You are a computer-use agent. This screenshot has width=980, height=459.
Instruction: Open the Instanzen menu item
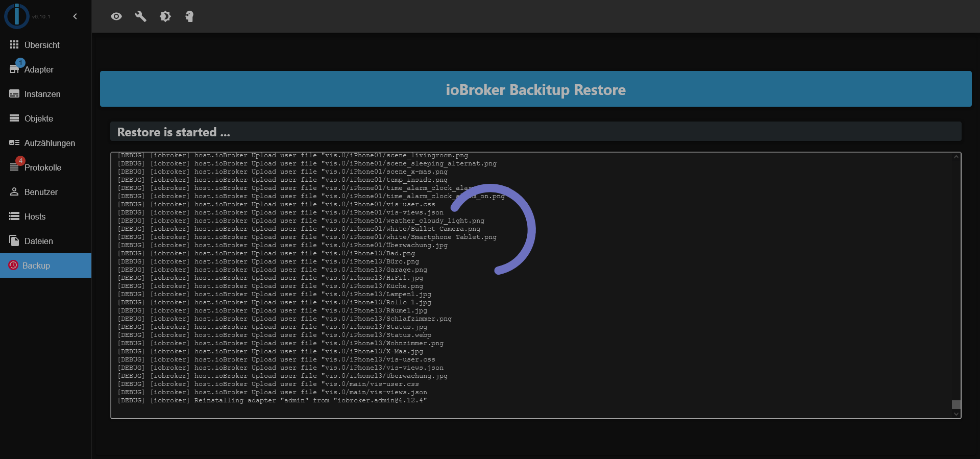pyautogui.click(x=45, y=94)
